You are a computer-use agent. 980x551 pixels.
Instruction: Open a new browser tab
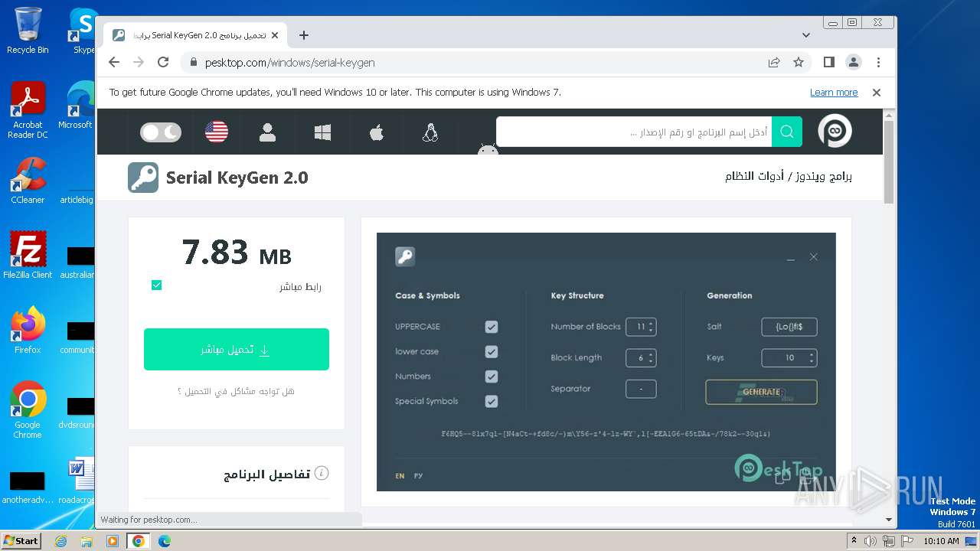pyautogui.click(x=304, y=35)
